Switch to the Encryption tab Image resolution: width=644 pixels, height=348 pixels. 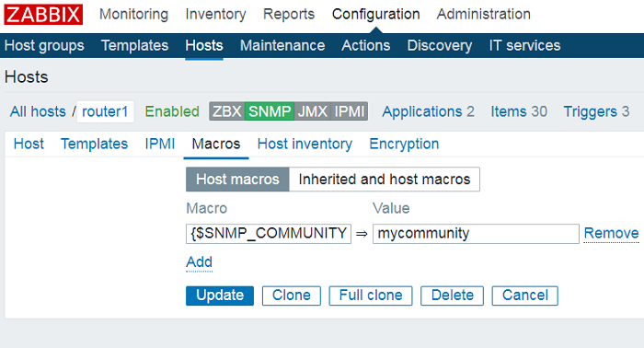(404, 145)
